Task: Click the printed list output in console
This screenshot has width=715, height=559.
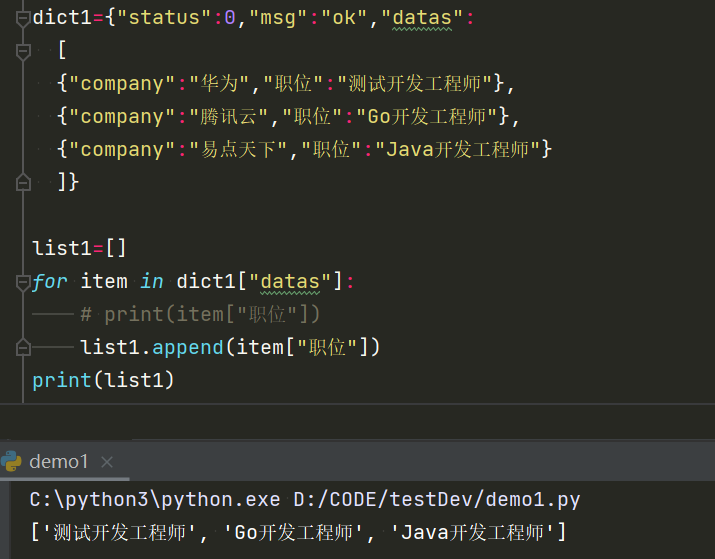Action: point(299,533)
